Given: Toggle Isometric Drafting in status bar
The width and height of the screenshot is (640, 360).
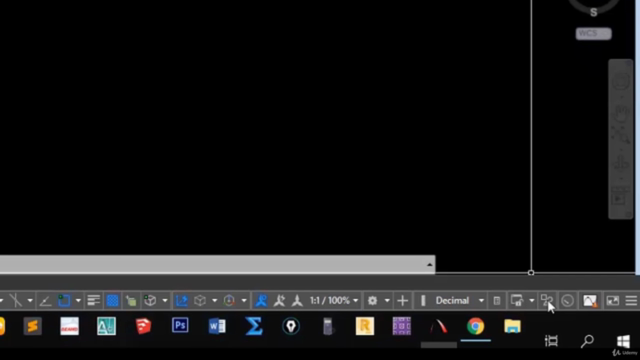Looking at the screenshot, I should (x=16, y=301).
